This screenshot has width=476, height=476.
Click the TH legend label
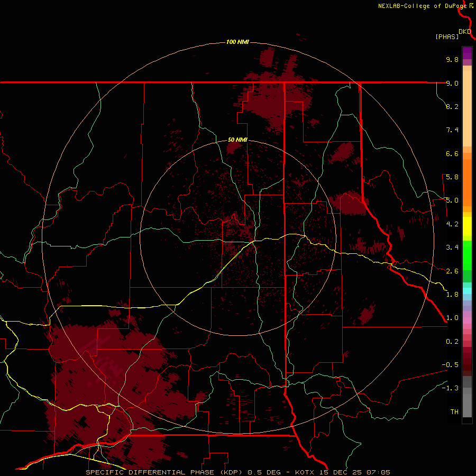pos(454,412)
